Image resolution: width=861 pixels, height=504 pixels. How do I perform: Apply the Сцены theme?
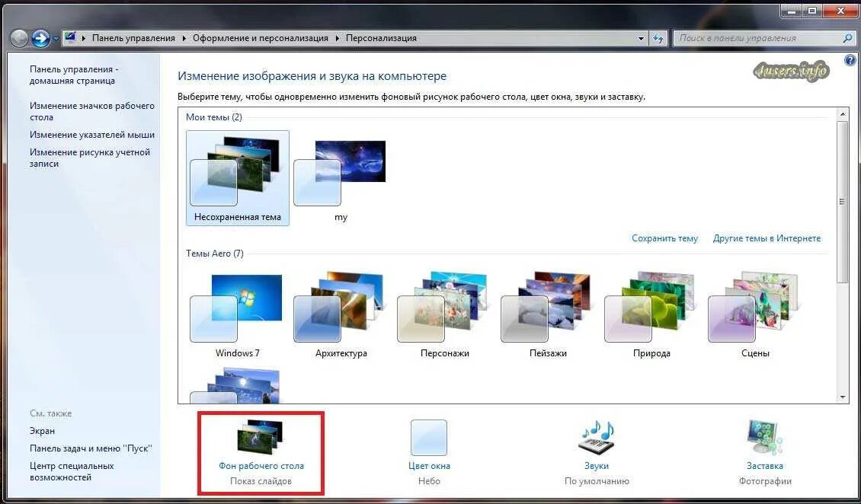(x=755, y=314)
